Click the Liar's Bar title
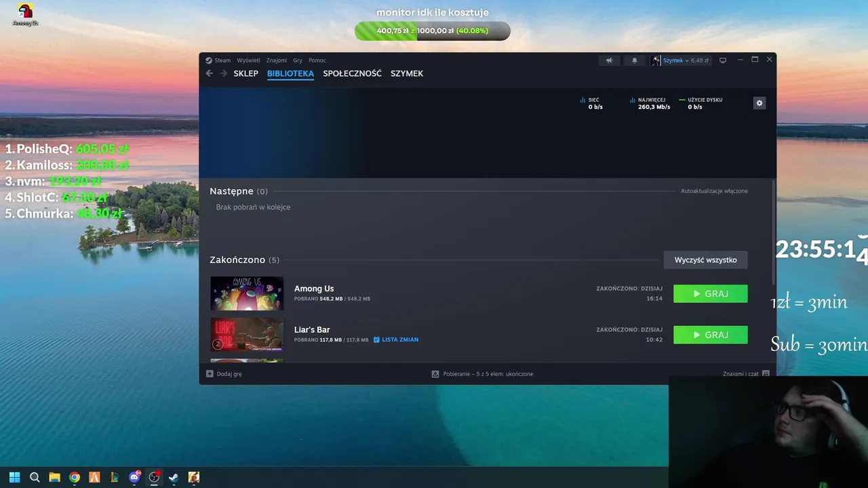This screenshot has height=488, width=868. tap(312, 329)
